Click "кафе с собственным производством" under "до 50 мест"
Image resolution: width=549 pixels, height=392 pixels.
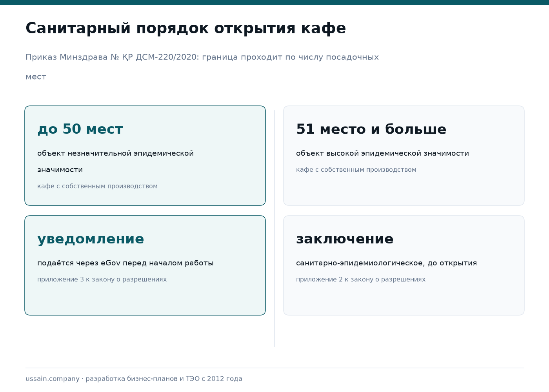pyautogui.click(x=97, y=186)
